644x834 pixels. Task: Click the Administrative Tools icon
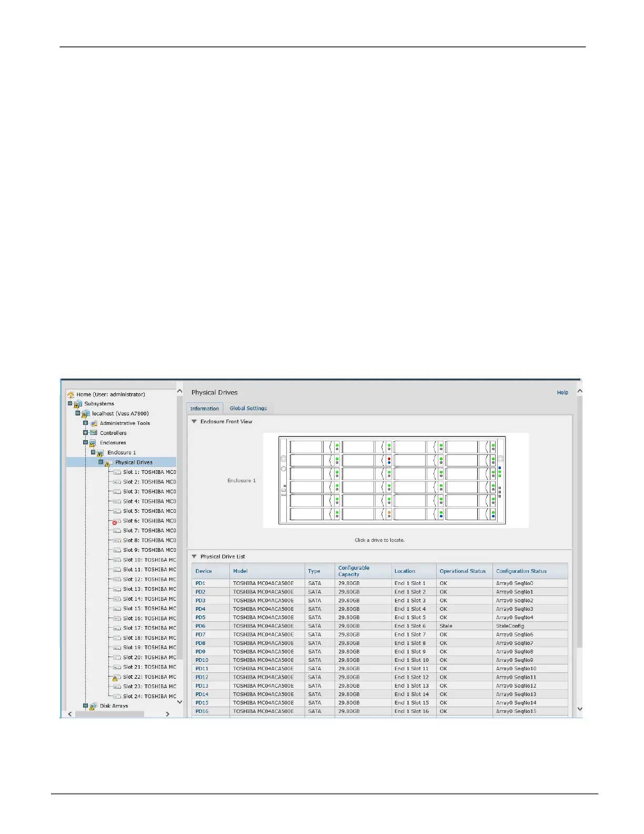(94, 423)
